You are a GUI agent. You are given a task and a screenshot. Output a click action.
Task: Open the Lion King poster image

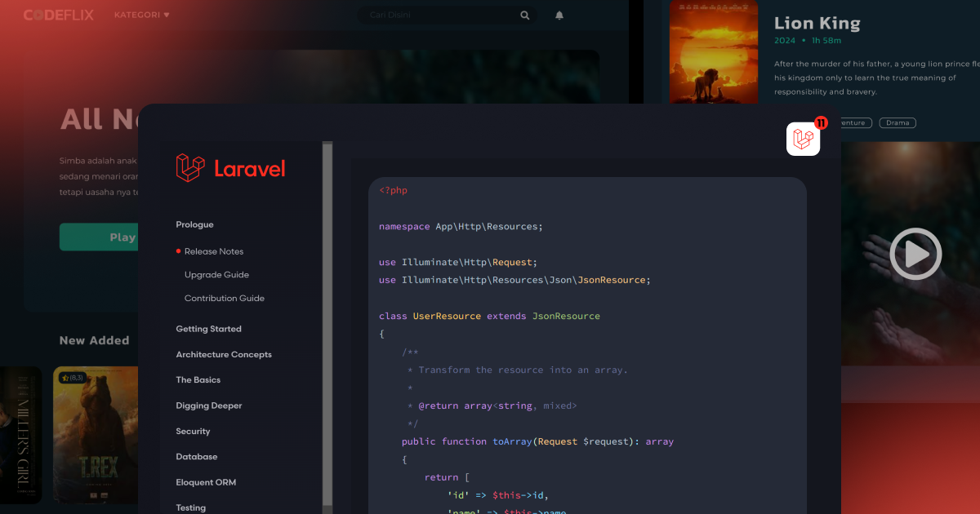click(x=714, y=52)
